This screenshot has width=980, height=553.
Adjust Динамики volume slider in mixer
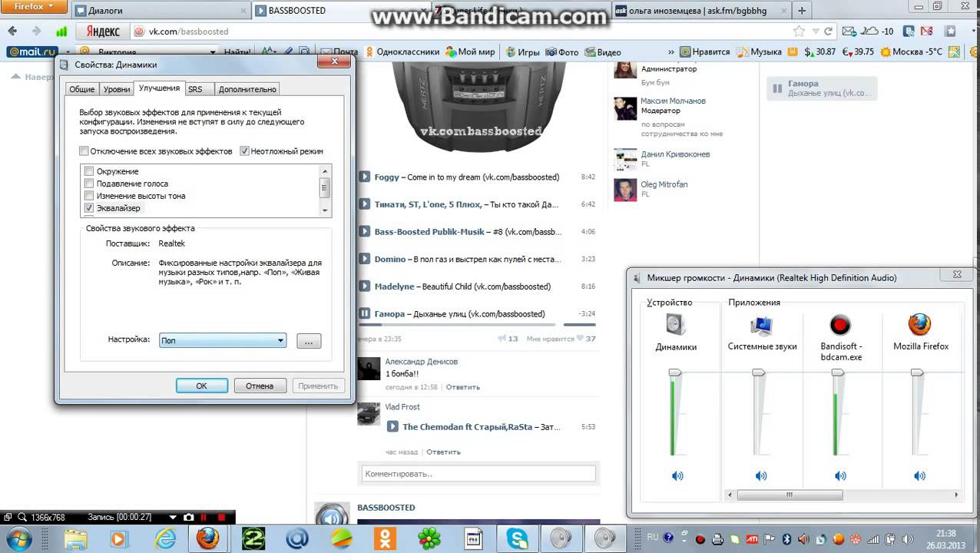click(x=675, y=373)
